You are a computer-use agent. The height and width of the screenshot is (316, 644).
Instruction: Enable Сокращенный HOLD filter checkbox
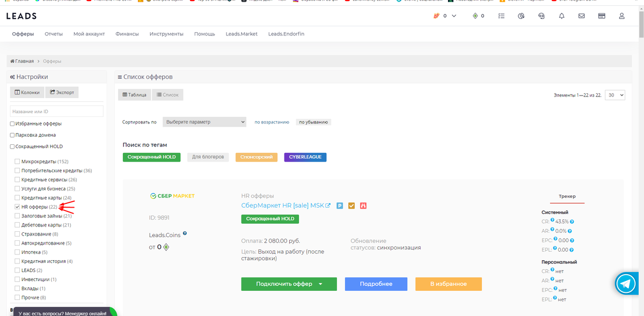click(12, 146)
